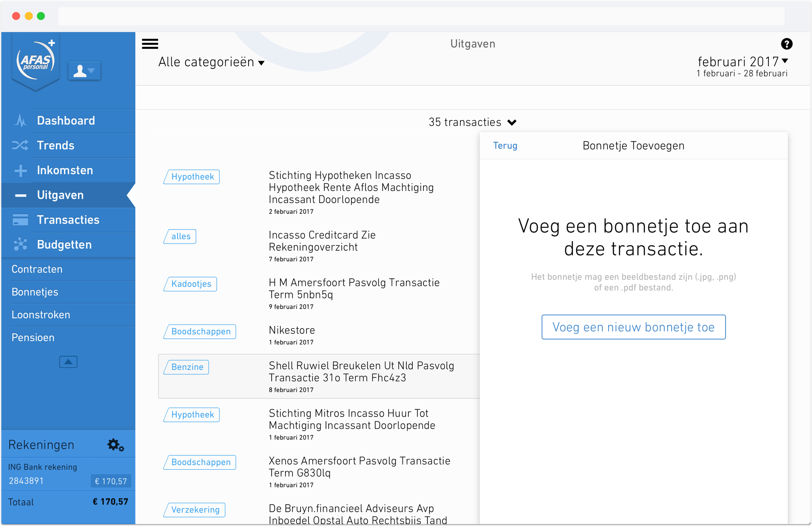Toggle the Benzine category tag
812x526 pixels.
[186, 367]
